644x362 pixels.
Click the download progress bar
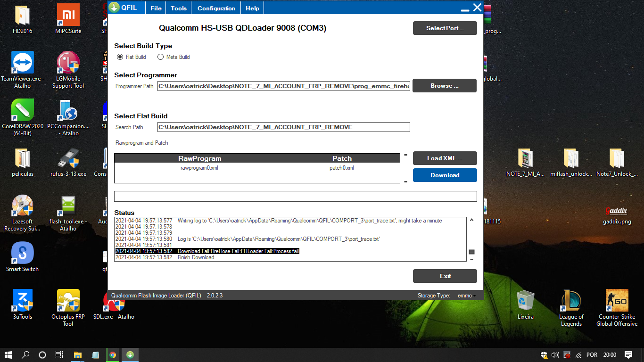[296, 196]
